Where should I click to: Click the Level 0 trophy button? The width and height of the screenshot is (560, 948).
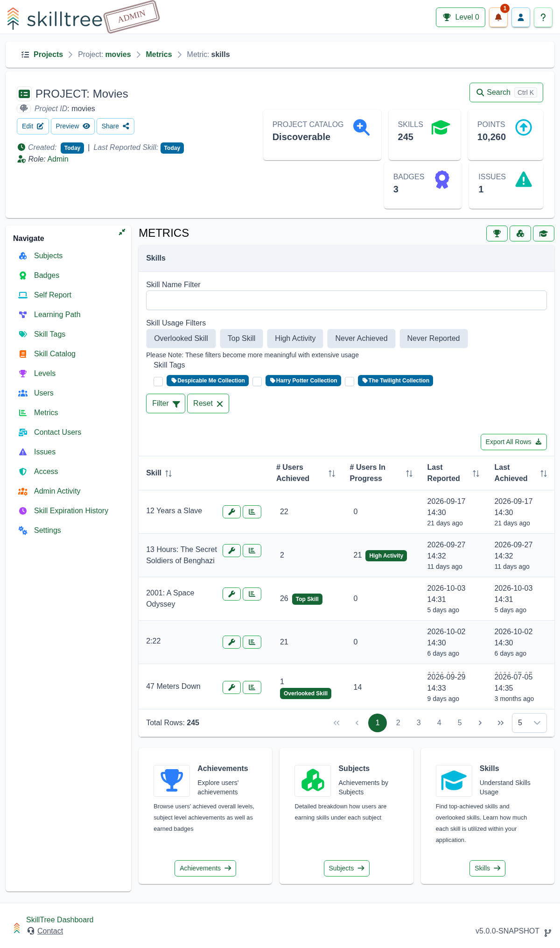[x=461, y=17]
